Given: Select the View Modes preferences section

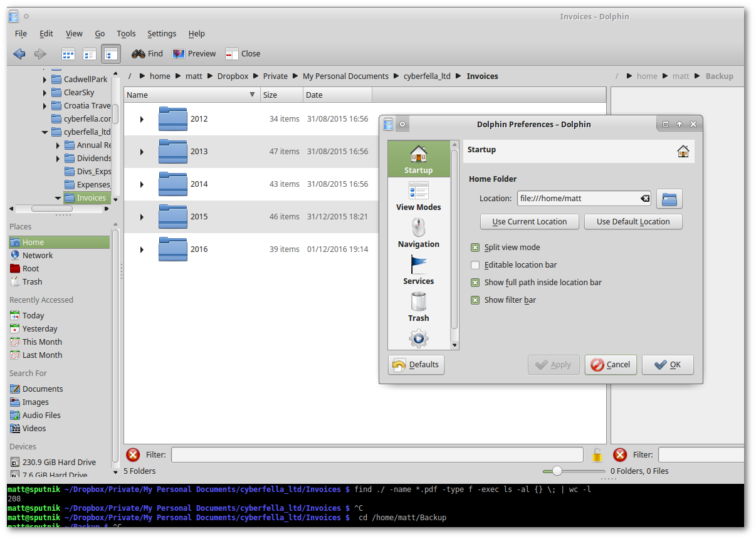Looking at the screenshot, I should tap(419, 196).
